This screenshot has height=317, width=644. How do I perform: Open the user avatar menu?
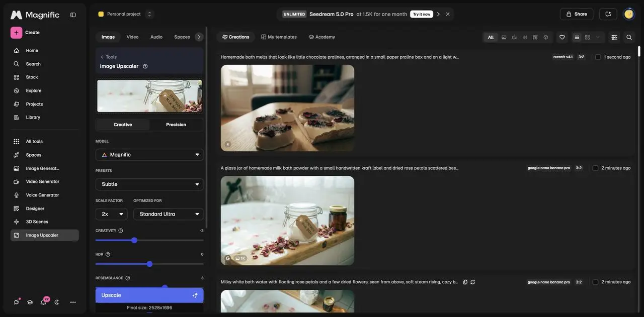(x=629, y=14)
